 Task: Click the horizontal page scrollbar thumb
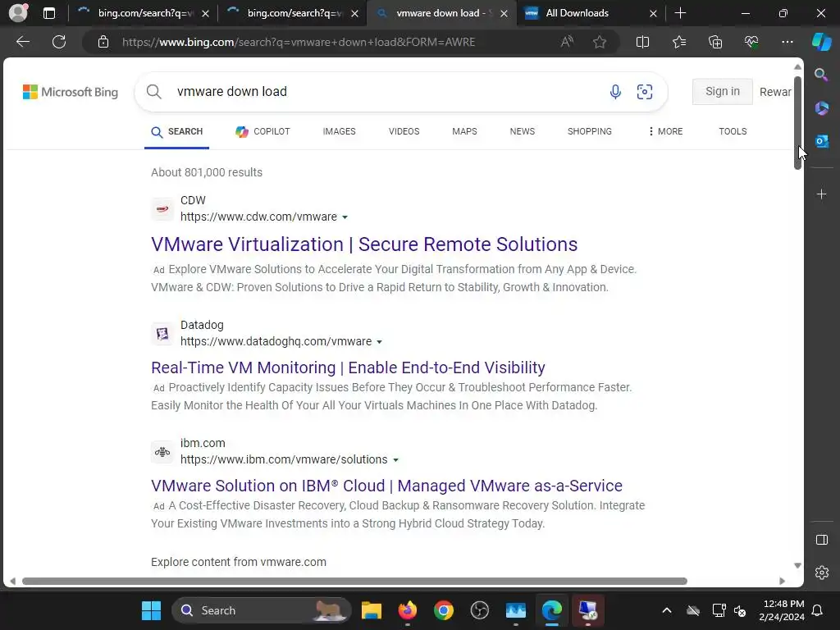pyautogui.click(x=354, y=582)
